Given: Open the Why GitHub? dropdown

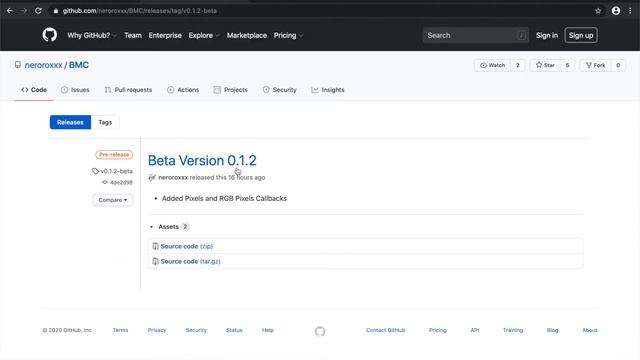Looking at the screenshot, I should [x=91, y=36].
